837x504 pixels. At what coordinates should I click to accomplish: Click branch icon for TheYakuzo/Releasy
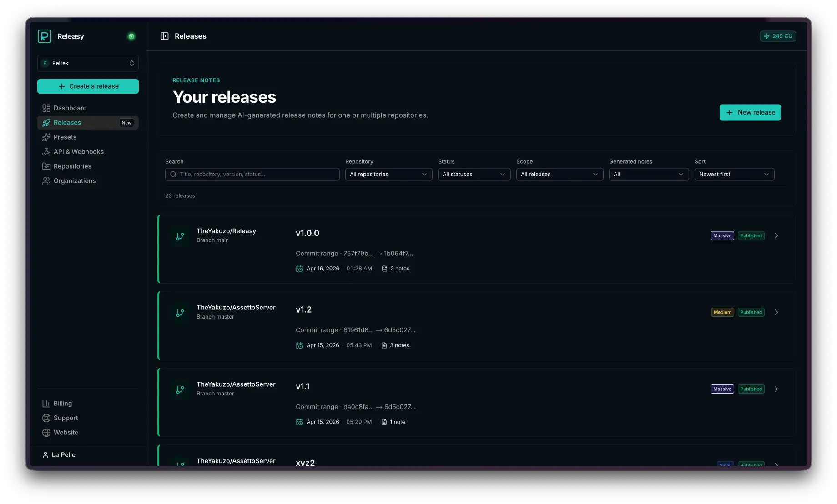180,236
